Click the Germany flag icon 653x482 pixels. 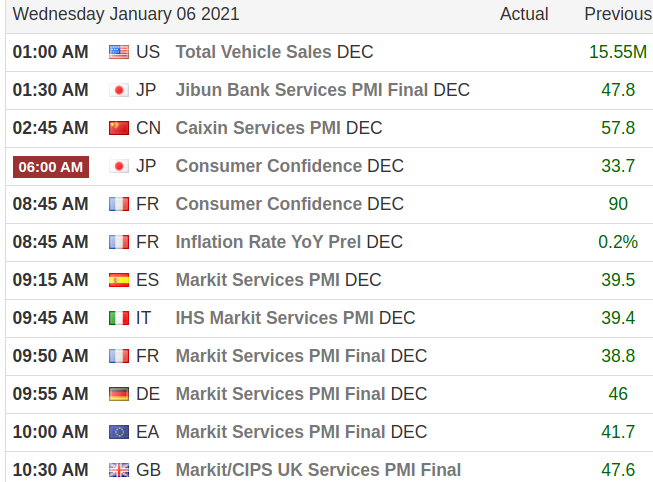pos(119,394)
